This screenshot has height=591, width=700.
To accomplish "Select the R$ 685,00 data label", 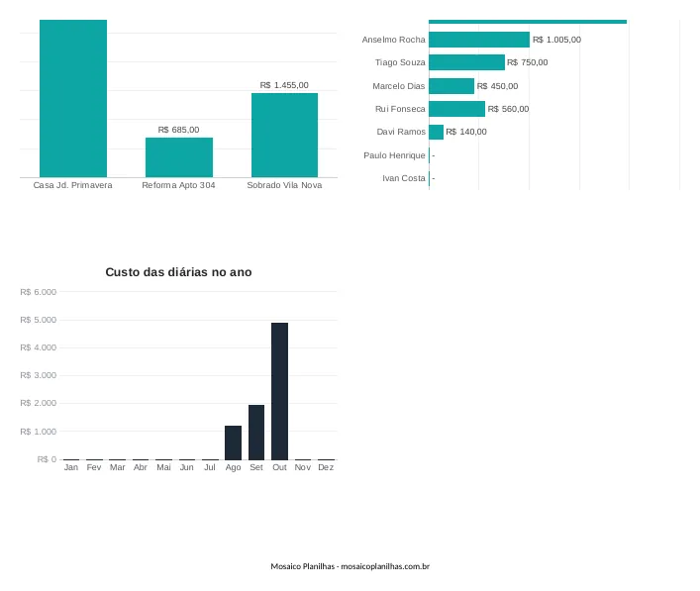I will click(x=178, y=130).
